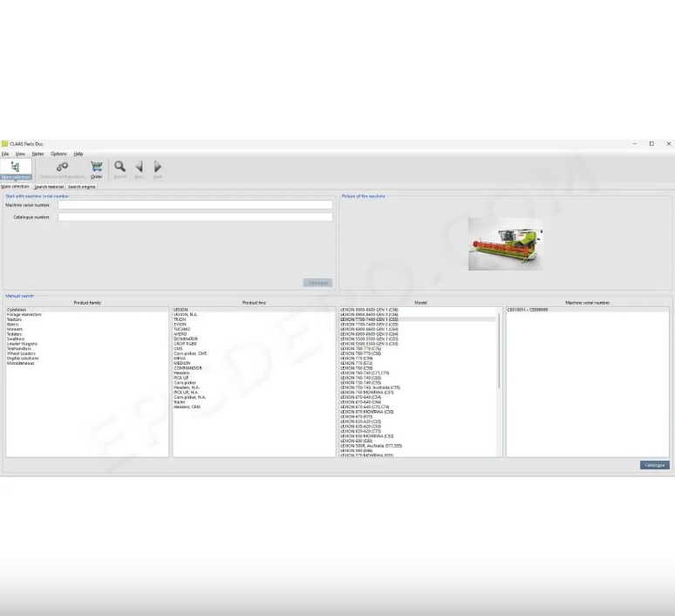This screenshot has height=616, width=675.
Task: Switch to the Search material tab
Action: [x=49, y=187]
